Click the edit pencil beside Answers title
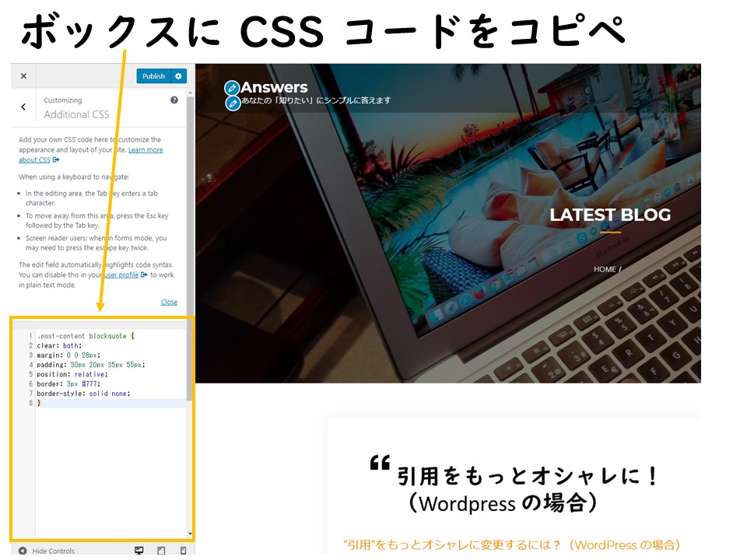Image resolution: width=747 pixels, height=560 pixels. 232,88
